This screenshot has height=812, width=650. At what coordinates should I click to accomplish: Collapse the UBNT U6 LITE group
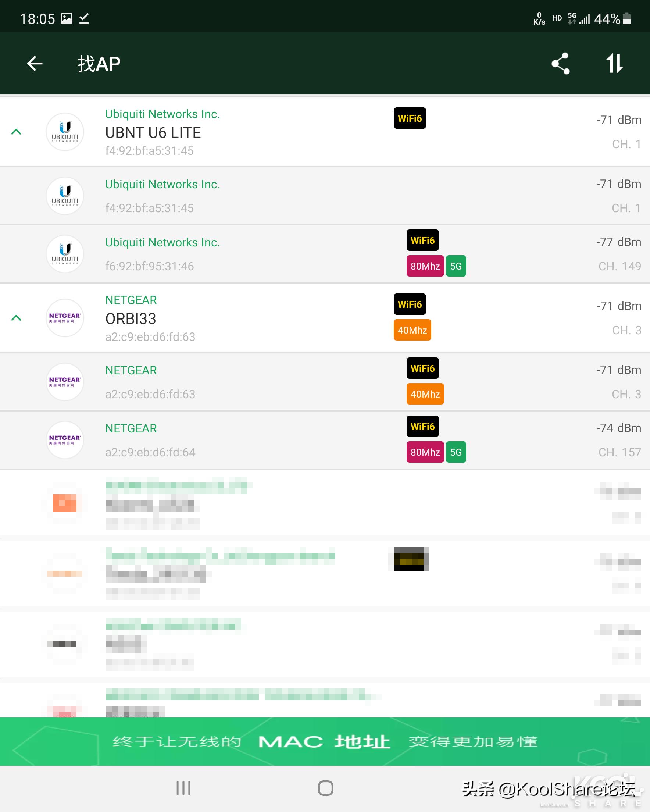[16, 132]
